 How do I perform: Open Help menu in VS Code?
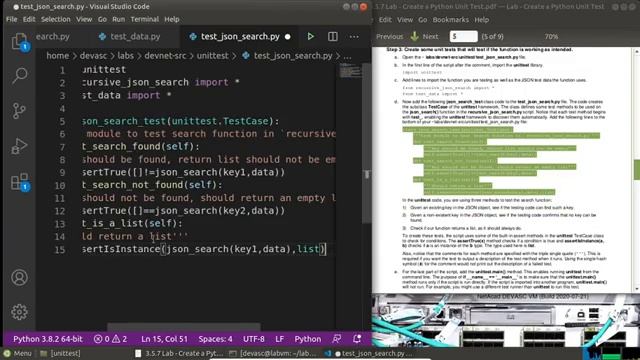[x=172, y=19]
